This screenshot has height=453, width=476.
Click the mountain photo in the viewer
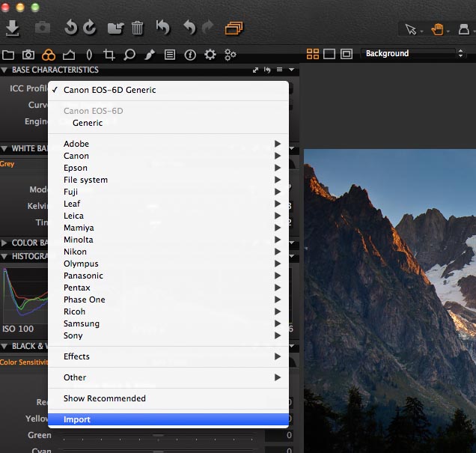[x=390, y=300]
